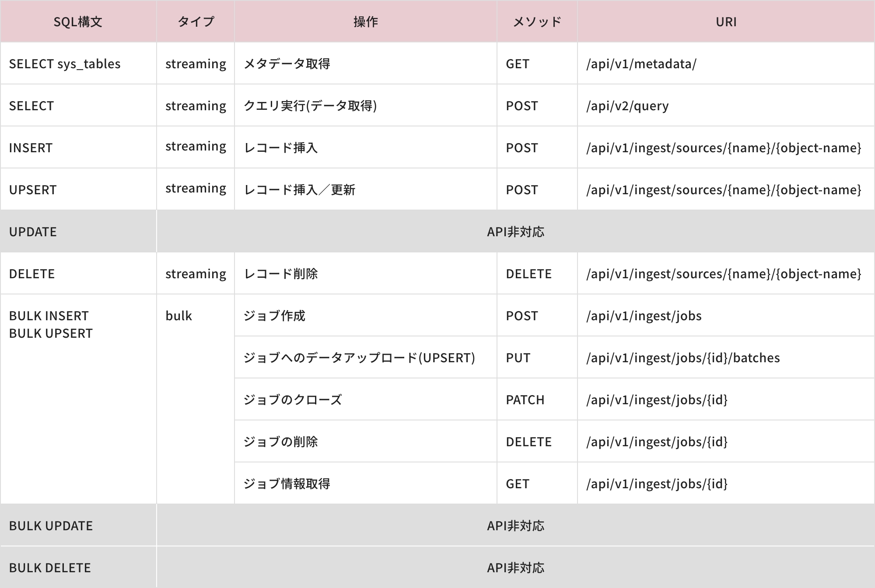Click the レコード削除 operation cell

coord(281,274)
